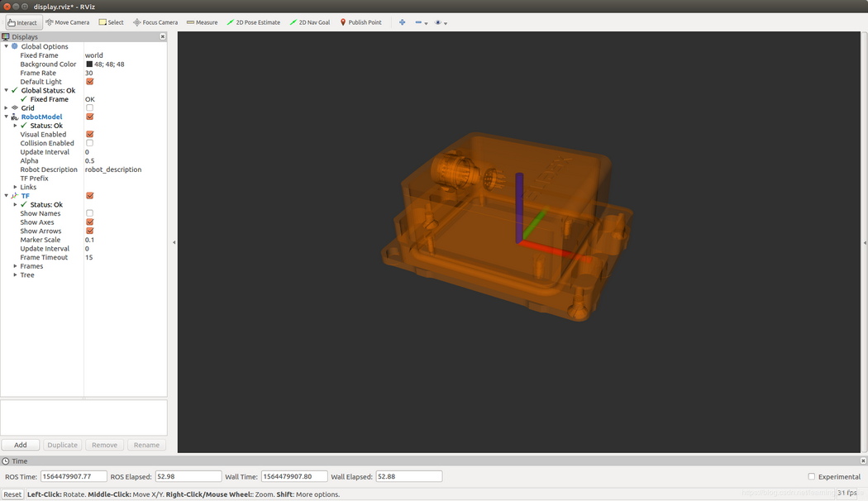Click the Wall Time field
This screenshot has height=501, width=868.
[x=294, y=477]
